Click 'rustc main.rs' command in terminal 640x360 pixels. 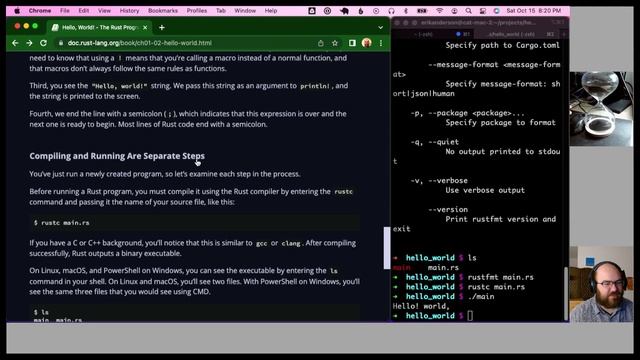click(x=496, y=287)
